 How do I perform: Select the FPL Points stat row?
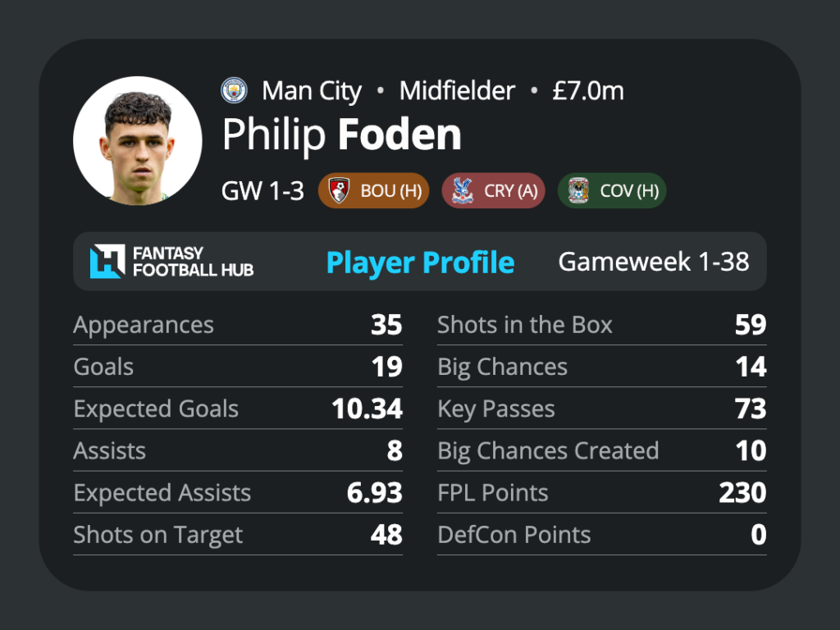tap(601, 493)
